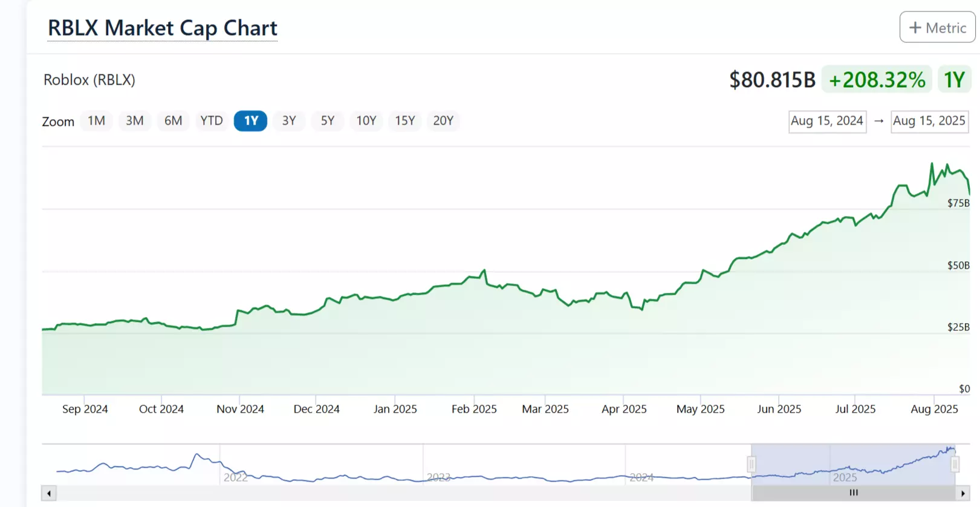Click the Mar 2025 axis label
Image resolution: width=980 pixels, height=507 pixels.
(x=545, y=409)
